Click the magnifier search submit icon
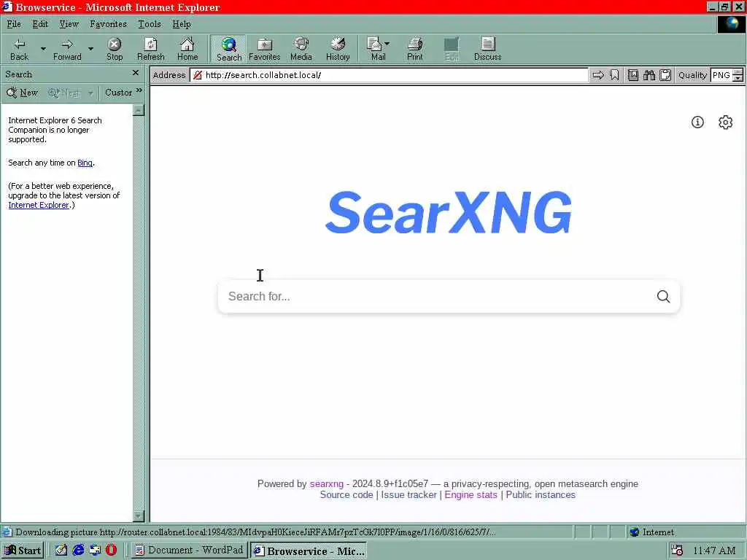The image size is (747, 560). (x=664, y=296)
